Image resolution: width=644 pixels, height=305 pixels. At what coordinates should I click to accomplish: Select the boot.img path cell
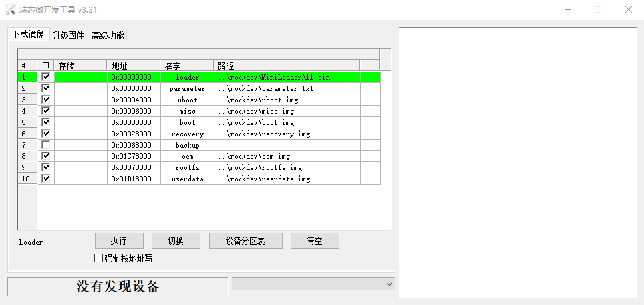287,122
